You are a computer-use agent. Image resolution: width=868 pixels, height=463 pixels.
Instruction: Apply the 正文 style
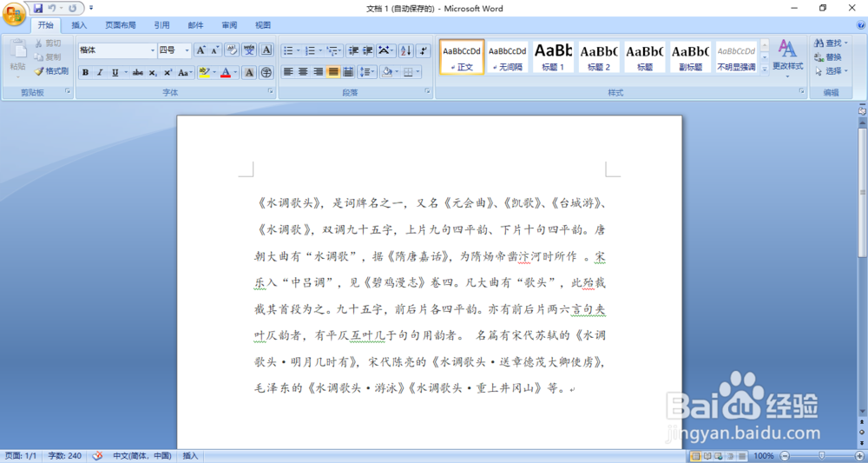[462, 56]
